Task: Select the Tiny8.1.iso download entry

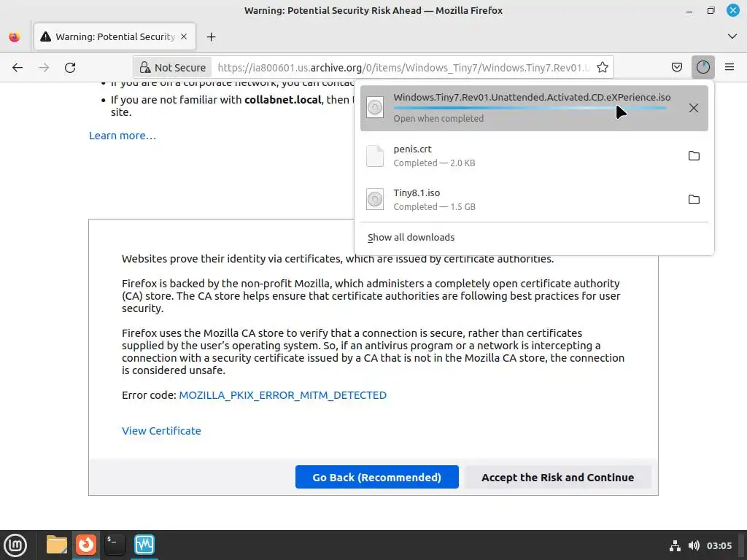Action: coord(534,200)
